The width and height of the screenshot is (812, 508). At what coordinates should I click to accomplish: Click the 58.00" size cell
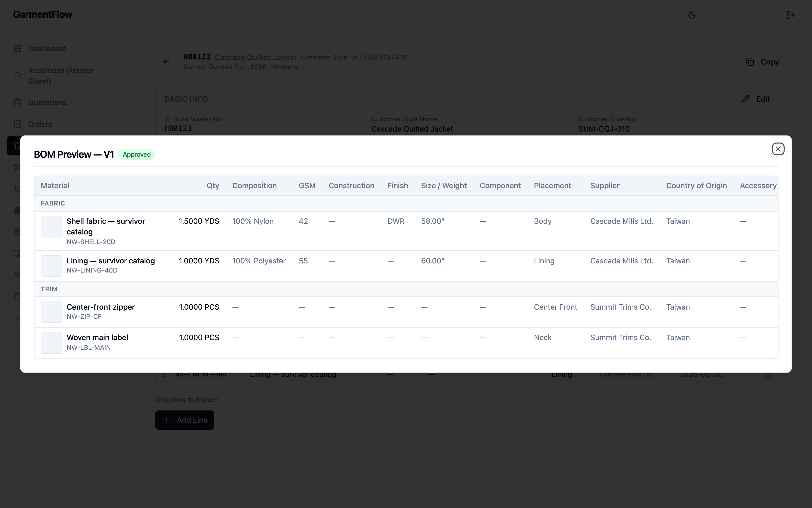point(432,221)
